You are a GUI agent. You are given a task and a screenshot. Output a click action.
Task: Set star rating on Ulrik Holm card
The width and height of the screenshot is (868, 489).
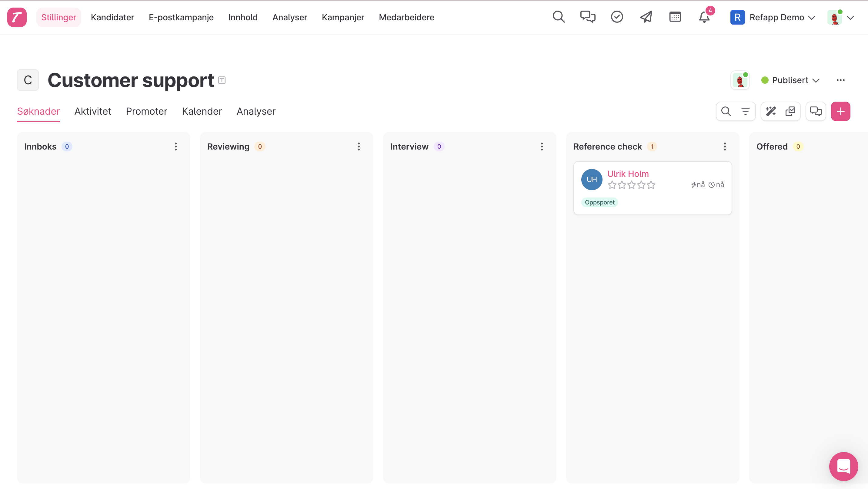[x=631, y=185]
